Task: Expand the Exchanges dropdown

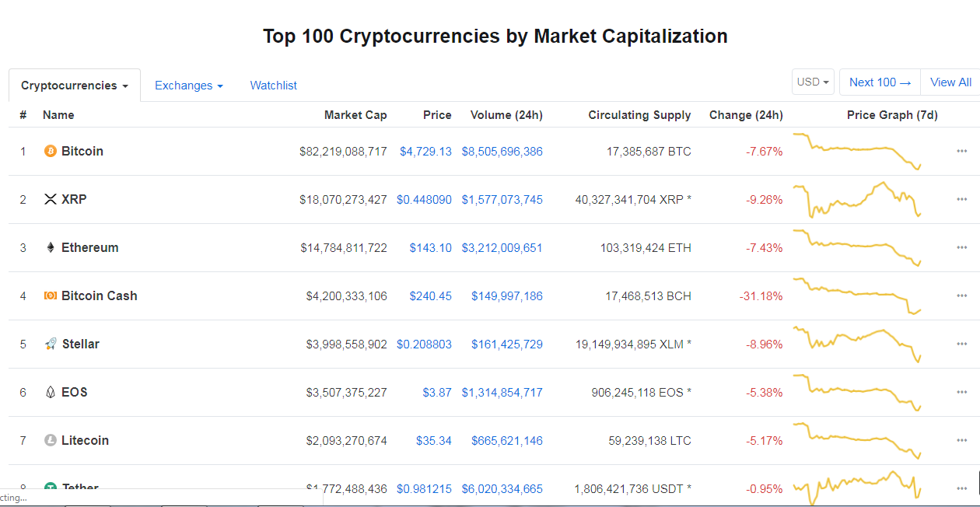Action: coord(189,86)
